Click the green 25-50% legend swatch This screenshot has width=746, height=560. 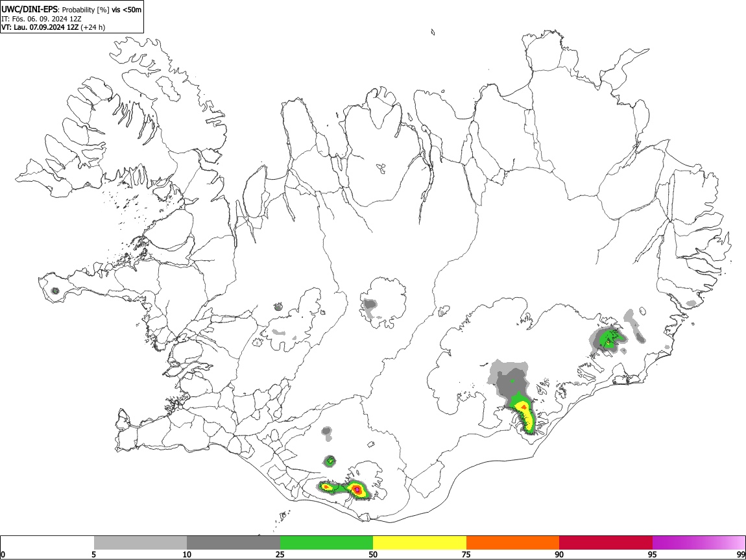[x=326, y=543]
